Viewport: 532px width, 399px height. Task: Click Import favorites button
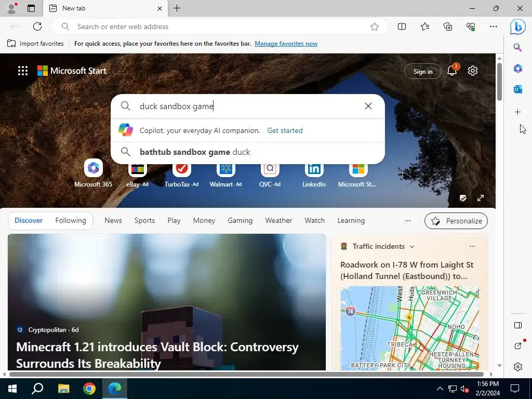[x=35, y=44]
